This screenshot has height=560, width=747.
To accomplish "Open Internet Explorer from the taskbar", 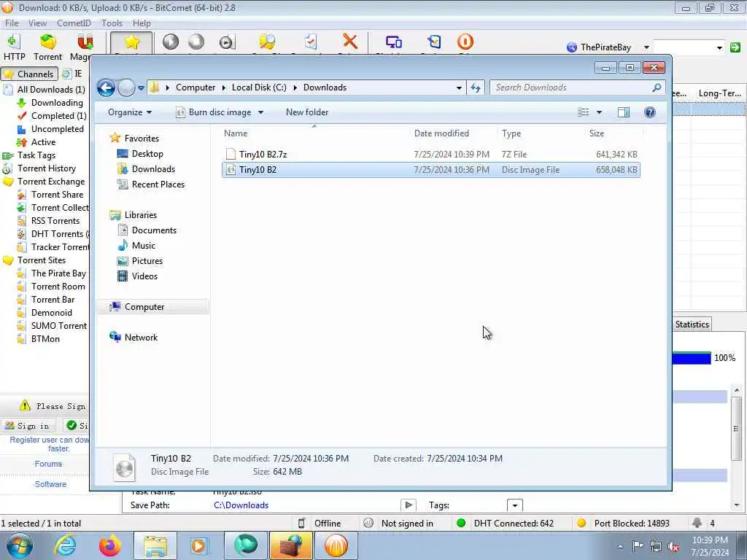I will pyautogui.click(x=65, y=545).
